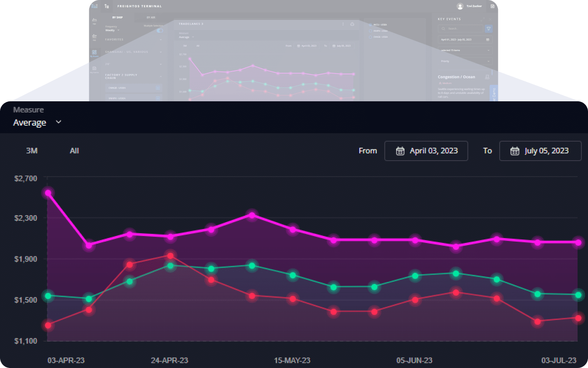Click calendar icon in the To date field

point(514,151)
